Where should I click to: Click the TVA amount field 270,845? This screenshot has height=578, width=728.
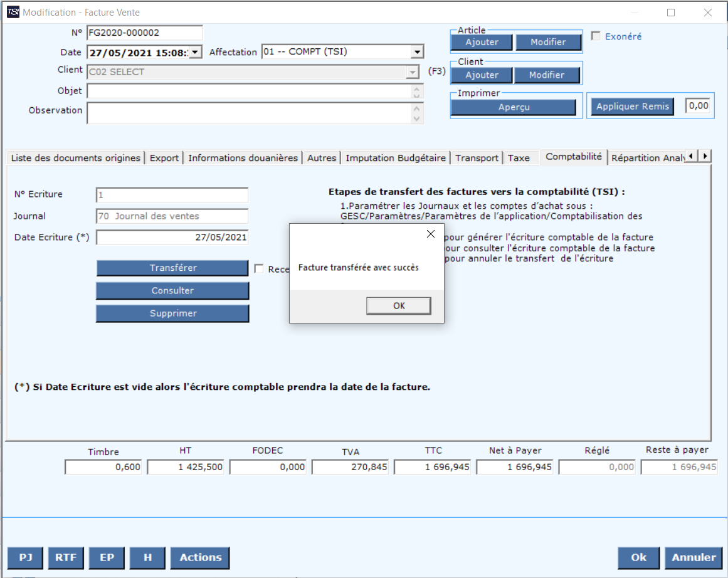[x=350, y=467]
